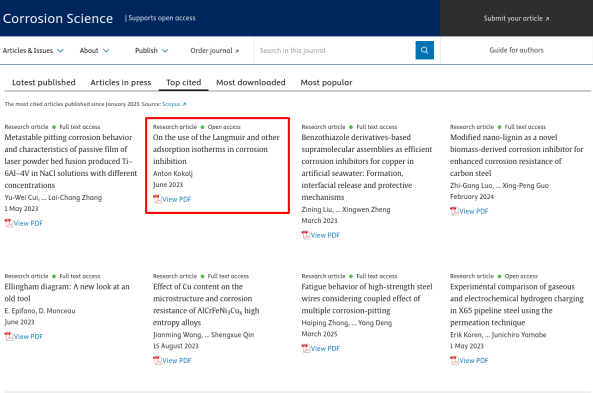Click View PDF text under E. Epifano article
This screenshot has width=593, height=393.
pyautogui.click(x=28, y=336)
